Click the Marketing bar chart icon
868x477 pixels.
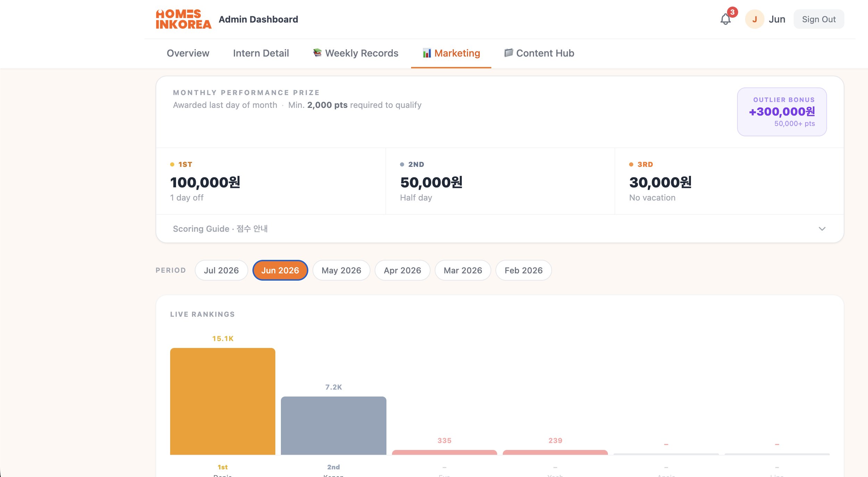427,53
